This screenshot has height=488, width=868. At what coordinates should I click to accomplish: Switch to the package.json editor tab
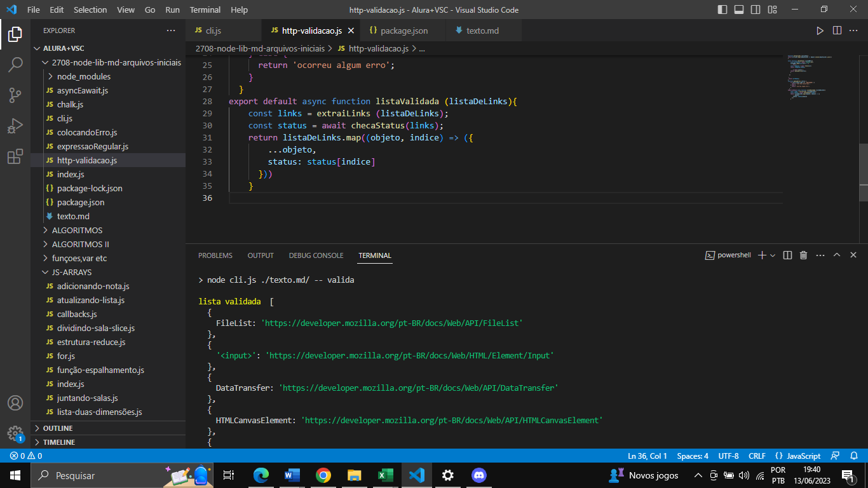[404, 30]
